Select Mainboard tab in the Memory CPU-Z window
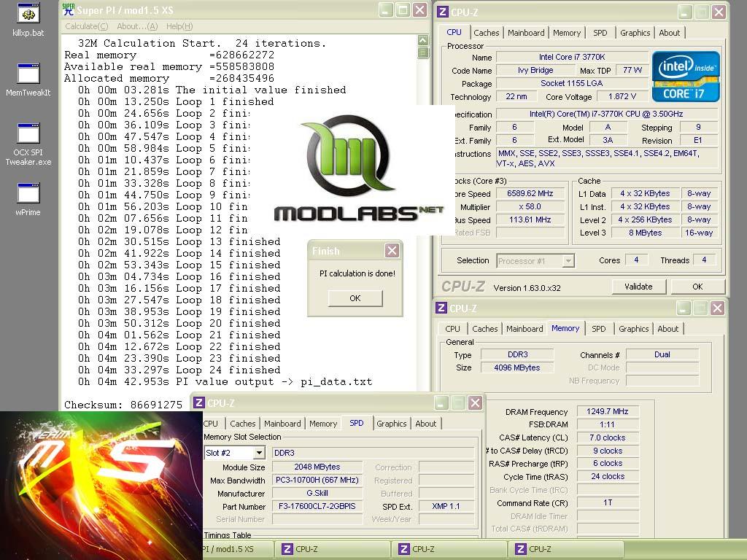 pyautogui.click(x=525, y=329)
